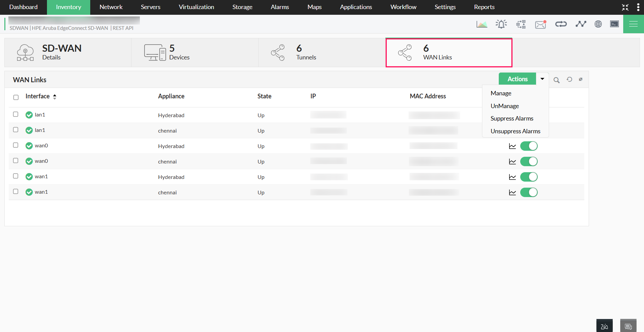Open the workflow diagram icon in toolbar
Image resolution: width=644 pixels, height=332 pixels.
[521, 24]
